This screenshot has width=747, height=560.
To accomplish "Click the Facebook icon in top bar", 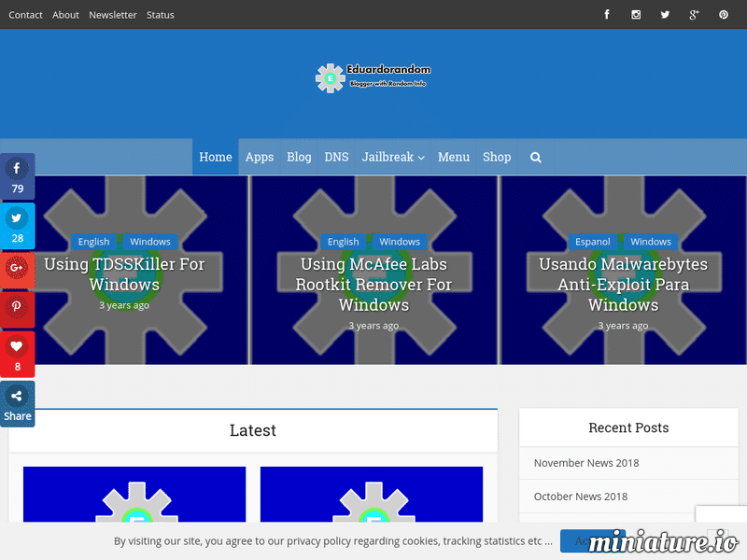I will [607, 15].
